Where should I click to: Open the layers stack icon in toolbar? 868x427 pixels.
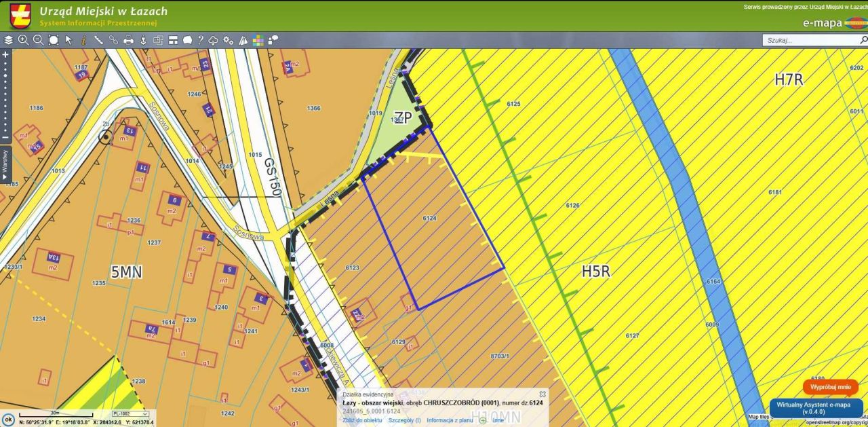pos(8,40)
